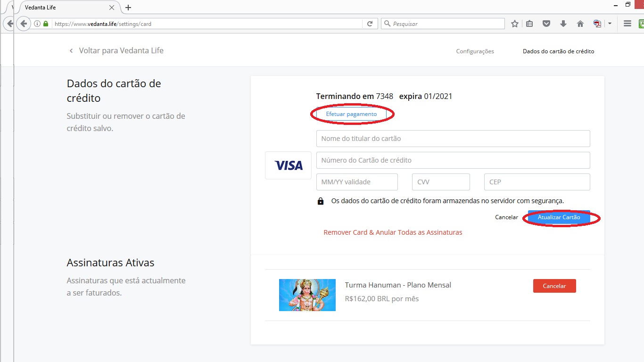
Task: Go back using browser back arrow
Action: pyautogui.click(x=23, y=24)
